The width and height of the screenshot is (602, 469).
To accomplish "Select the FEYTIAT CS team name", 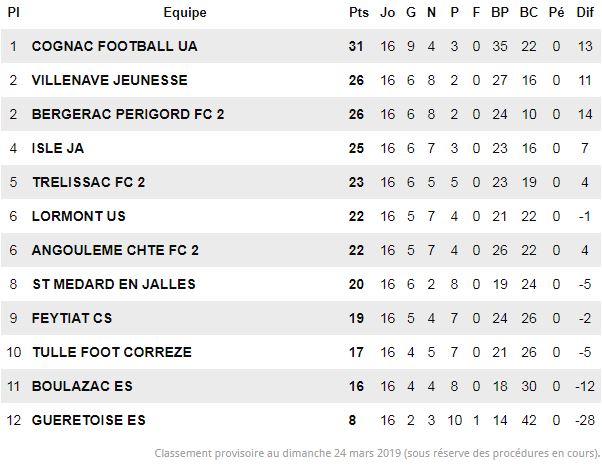I will [x=72, y=318].
